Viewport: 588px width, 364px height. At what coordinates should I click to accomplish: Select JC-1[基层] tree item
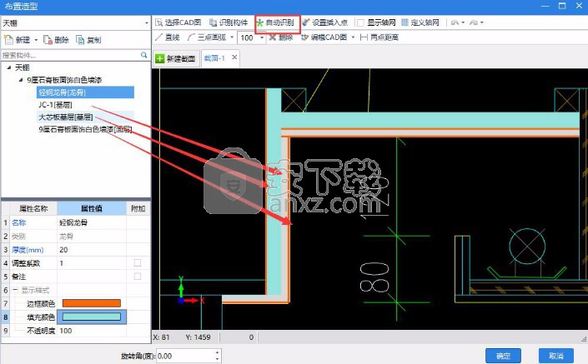55,105
